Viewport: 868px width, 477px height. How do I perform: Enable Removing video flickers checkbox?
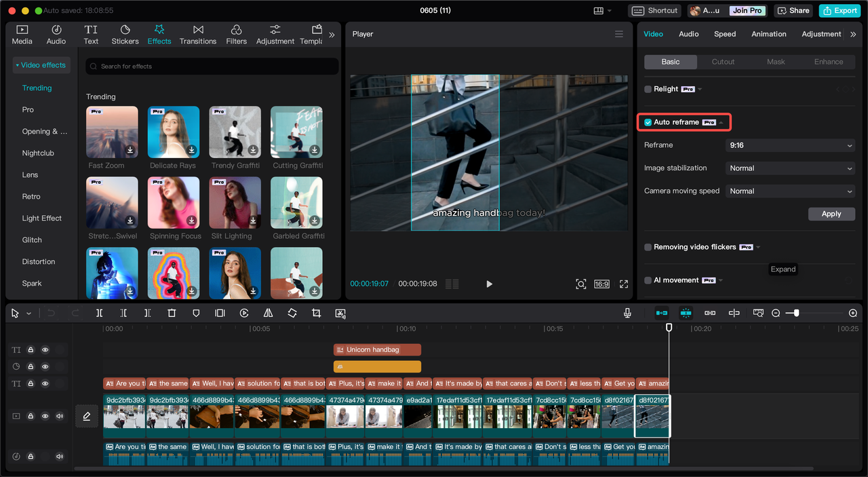tap(648, 248)
